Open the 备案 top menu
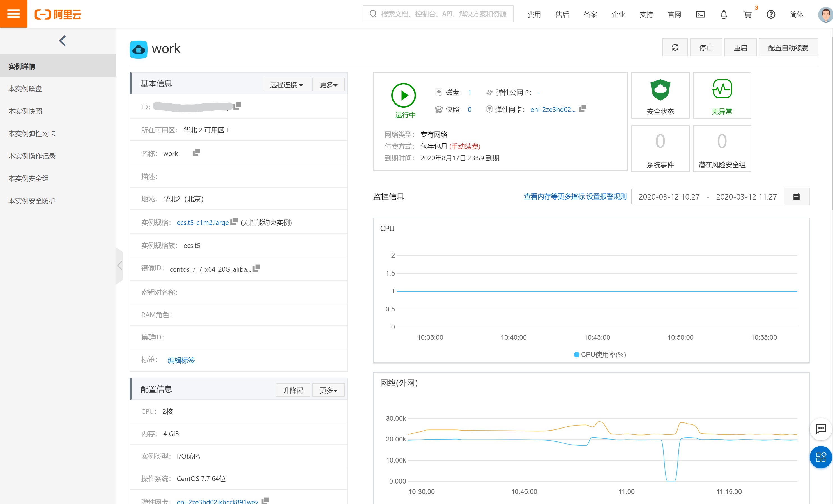 [x=590, y=15]
